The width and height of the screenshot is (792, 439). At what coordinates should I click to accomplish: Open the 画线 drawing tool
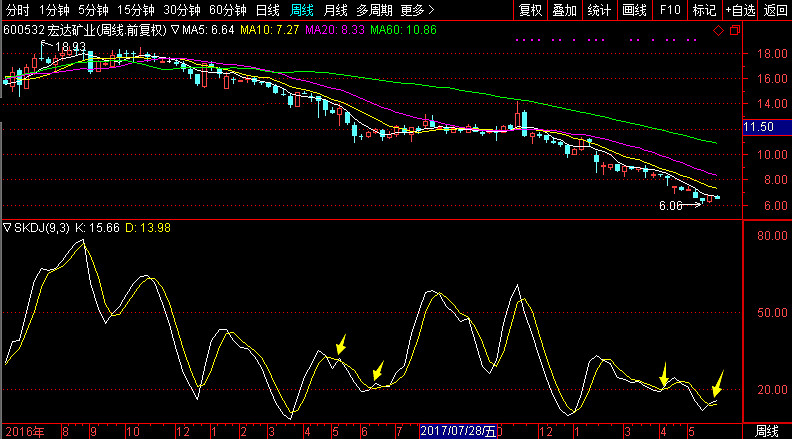click(x=634, y=10)
